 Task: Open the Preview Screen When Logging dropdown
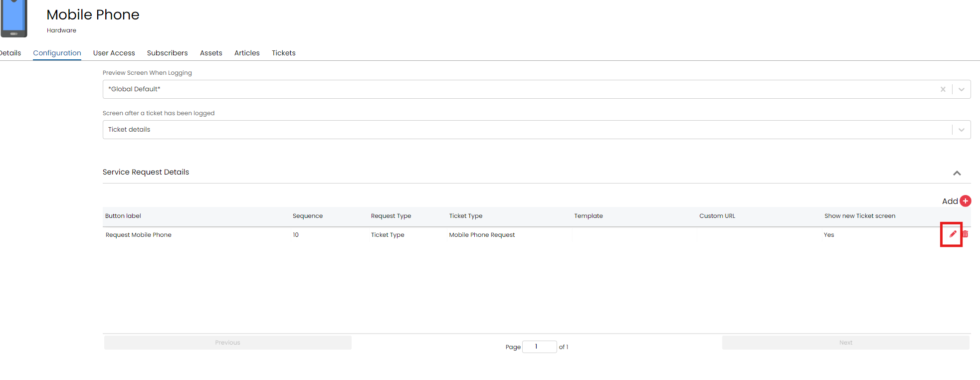(961, 89)
